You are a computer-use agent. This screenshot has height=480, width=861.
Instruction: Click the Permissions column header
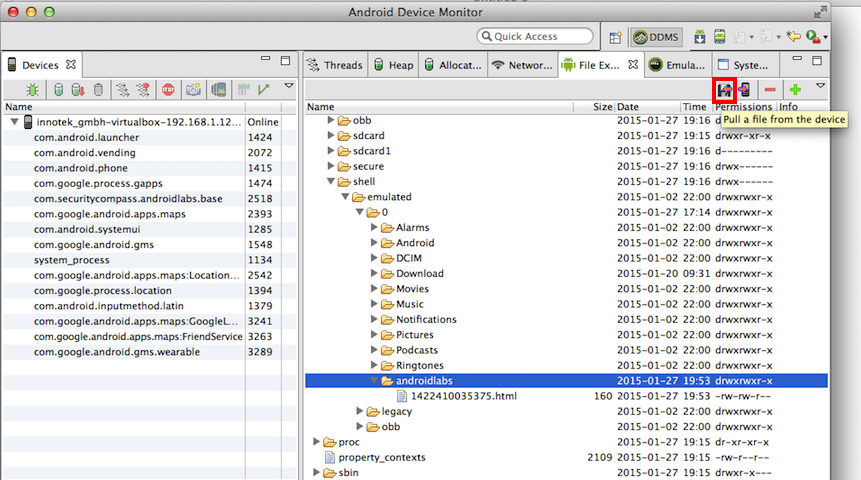point(743,107)
